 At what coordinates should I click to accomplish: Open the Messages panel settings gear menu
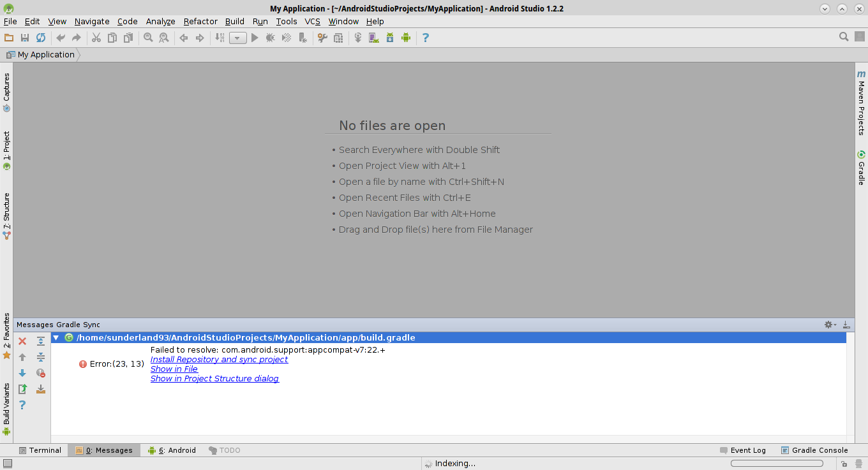[828, 325]
